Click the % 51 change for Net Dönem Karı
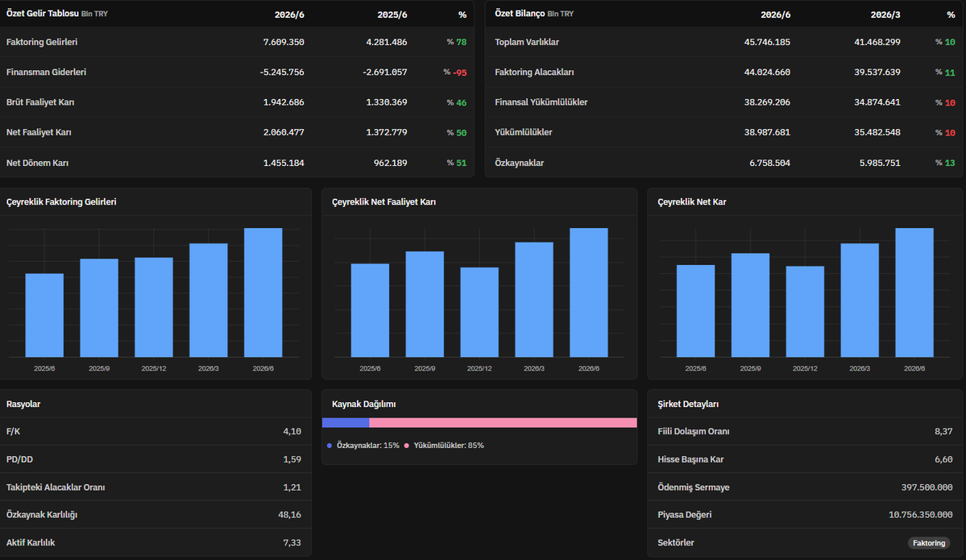 (457, 164)
